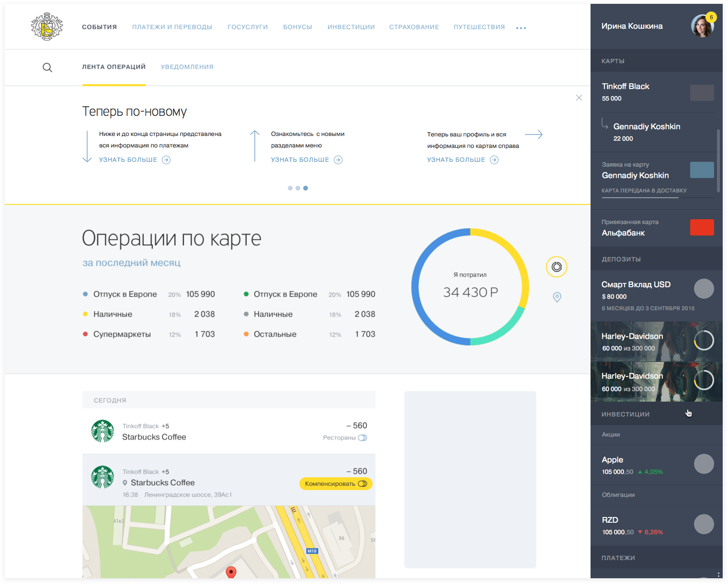This screenshot has width=728, height=584.
Task: Select the pie chart view icon
Action: click(557, 267)
